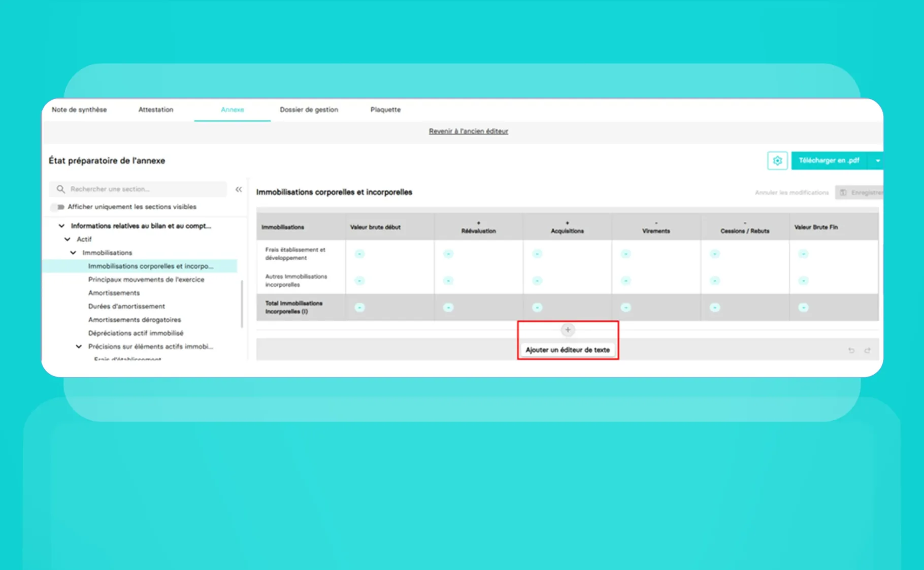
Task: Click the plus icon below the table
Action: (568, 330)
